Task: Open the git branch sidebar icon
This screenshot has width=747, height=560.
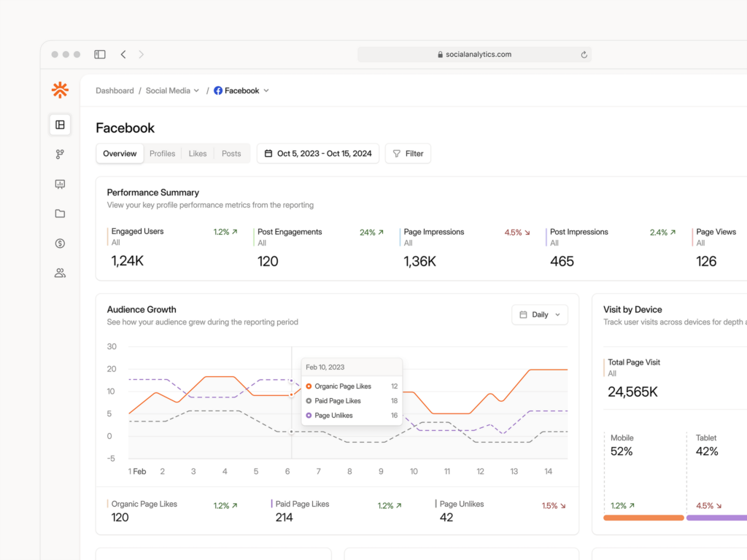Action: (x=60, y=155)
